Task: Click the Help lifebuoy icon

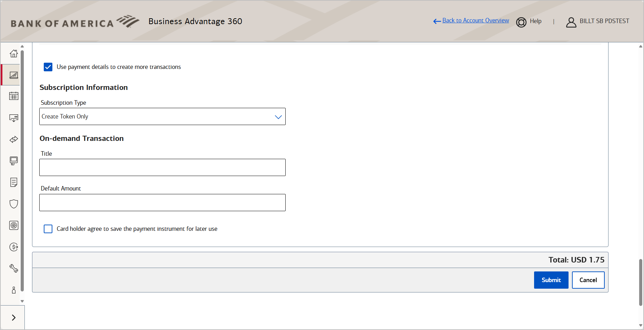Action: pos(521,22)
